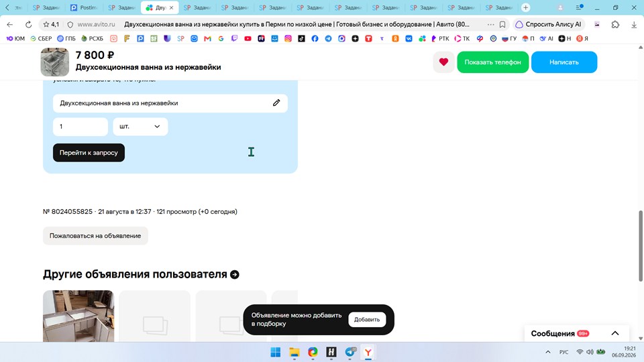Click Пожаловаться на объявление
Viewport: 644px width, 362px height.
click(95, 236)
